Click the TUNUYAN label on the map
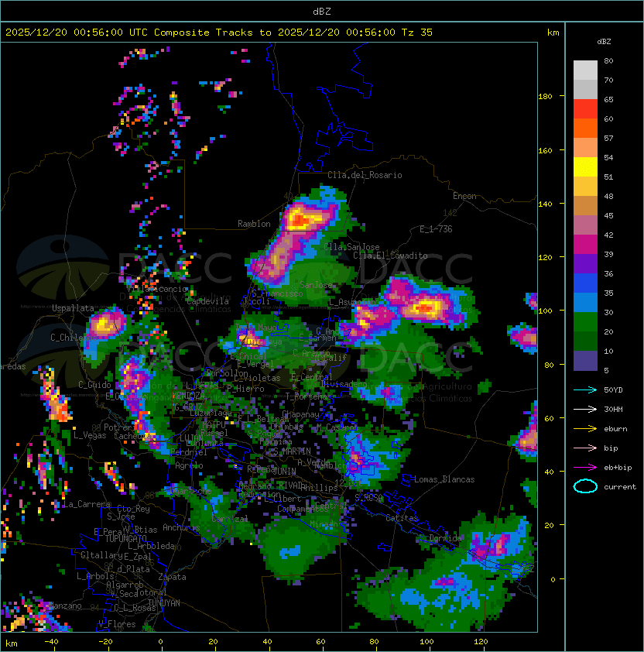This screenshot has width=644, height=652. click(163, 602)
